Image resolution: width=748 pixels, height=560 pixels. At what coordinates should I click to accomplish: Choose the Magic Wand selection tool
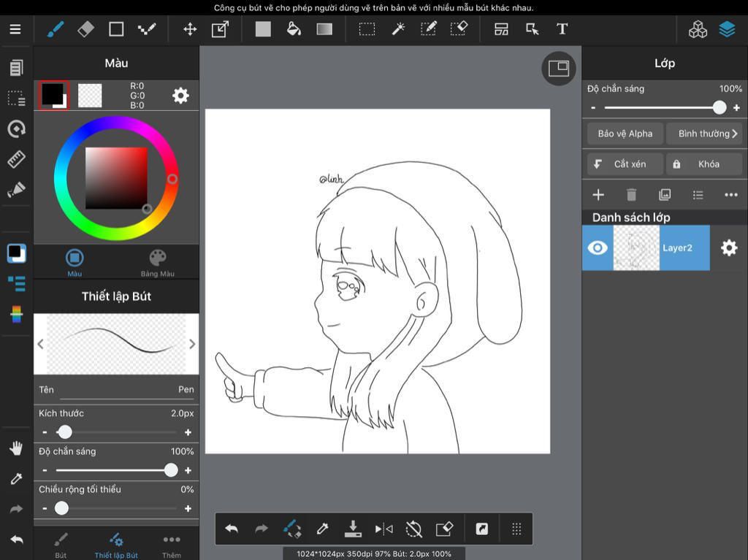pyautogui.click(x=398, y=29)
